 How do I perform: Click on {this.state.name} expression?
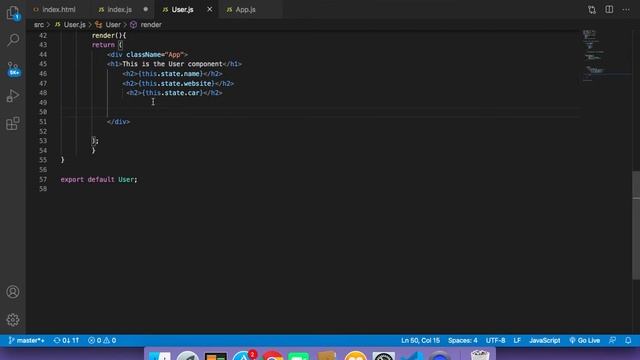[x=170, y=74]
